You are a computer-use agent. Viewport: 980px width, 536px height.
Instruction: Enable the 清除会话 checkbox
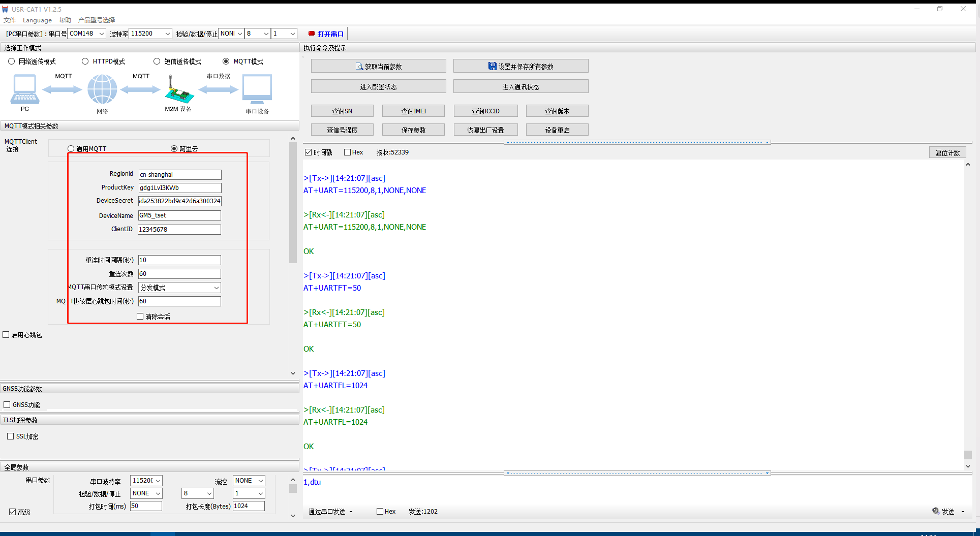pyautogui.click(x=140, y=316)
